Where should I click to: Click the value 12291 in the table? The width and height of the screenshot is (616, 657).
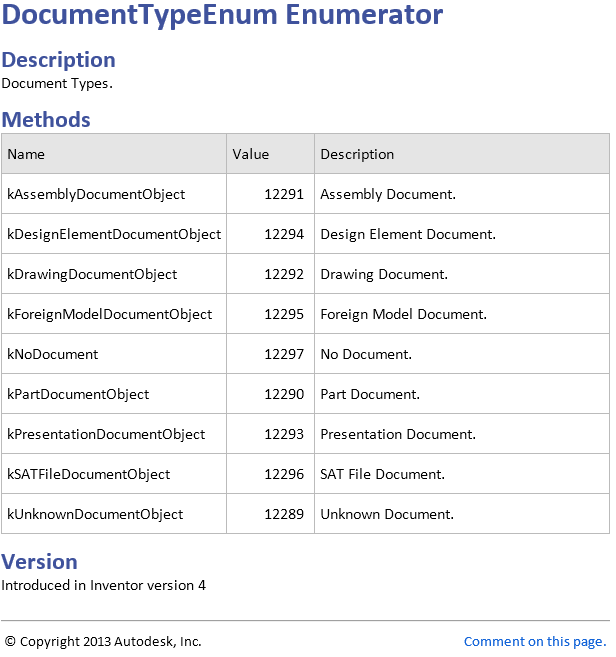pos(284,194)
